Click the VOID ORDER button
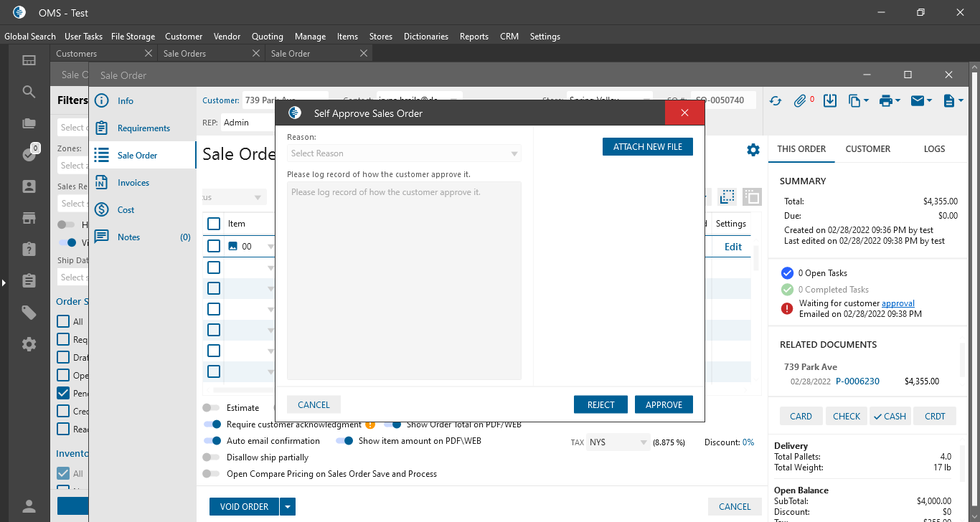The width and height of the screenshot is (980, 522). (x=244, y=507)
